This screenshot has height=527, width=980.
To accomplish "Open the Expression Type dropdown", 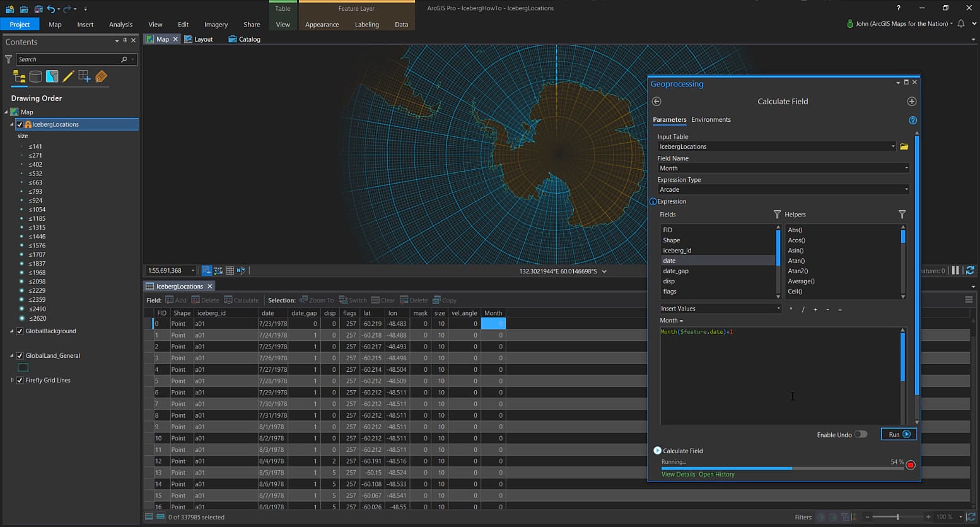I will click(x=783, y=189).
